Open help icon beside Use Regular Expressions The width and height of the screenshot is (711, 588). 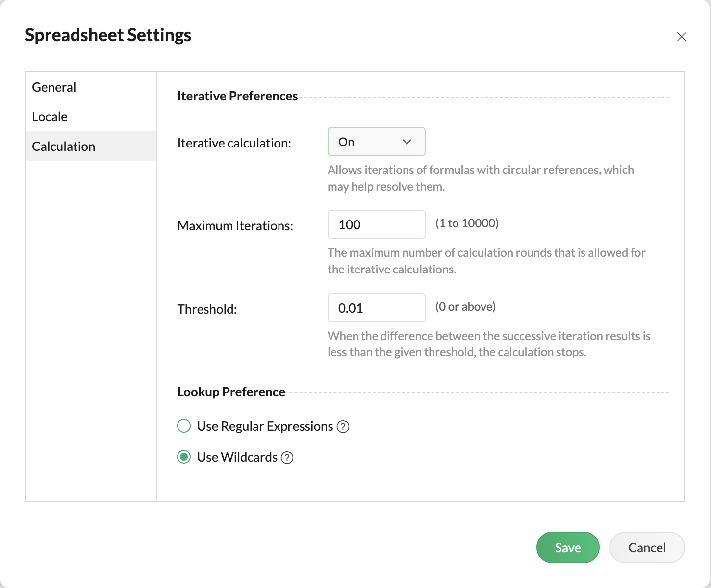click(x=343, y=427)
